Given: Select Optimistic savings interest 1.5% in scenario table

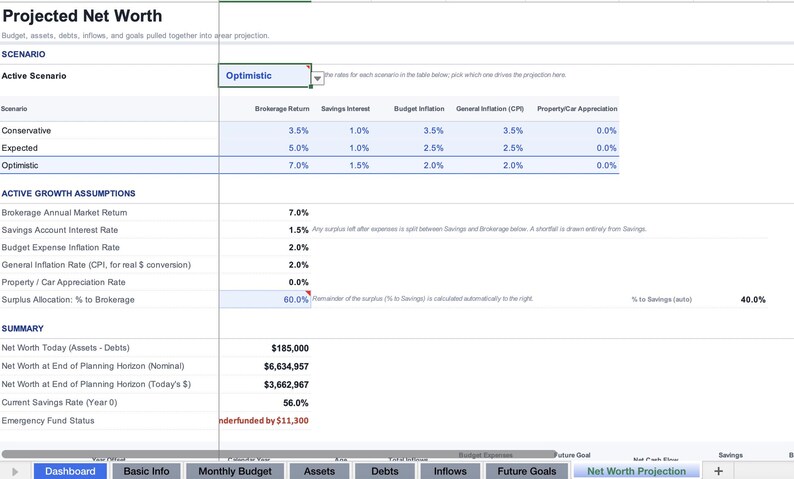Looking at the screenshot, I should click(359, 165).
